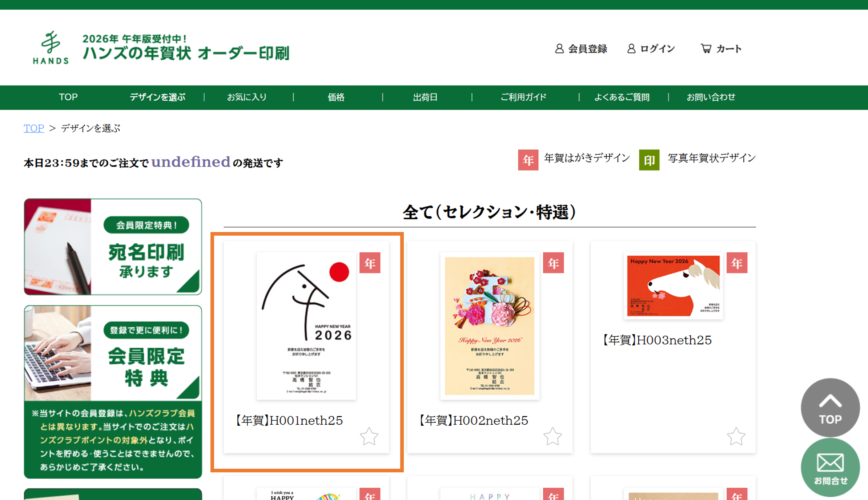Click the member registration person icon
The height and width of the screenshot is (500, 868).
(559, 48)
